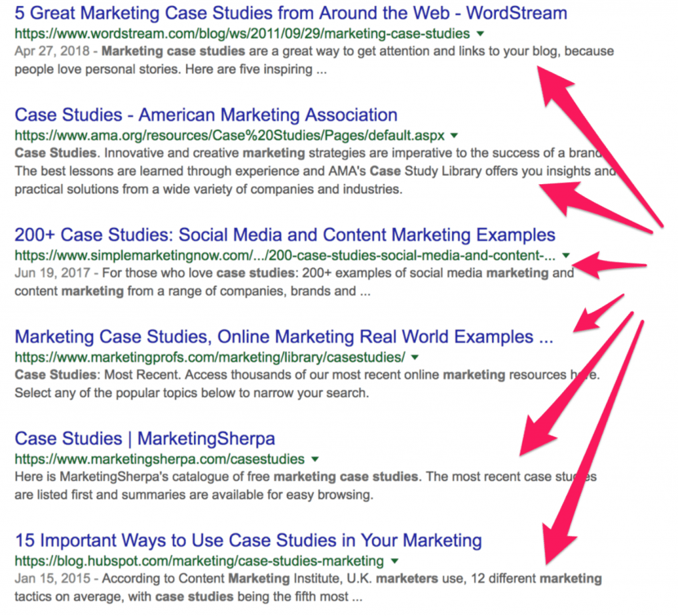Expand the dropdown arrow beside the marketingprofs.com URL

(x=415, y=357)
